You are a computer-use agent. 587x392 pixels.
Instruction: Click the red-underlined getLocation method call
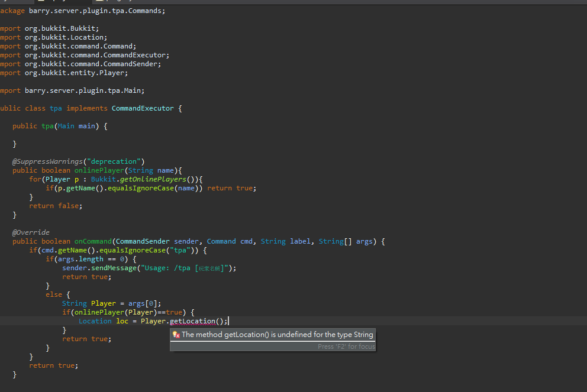[x=192, y=321]
